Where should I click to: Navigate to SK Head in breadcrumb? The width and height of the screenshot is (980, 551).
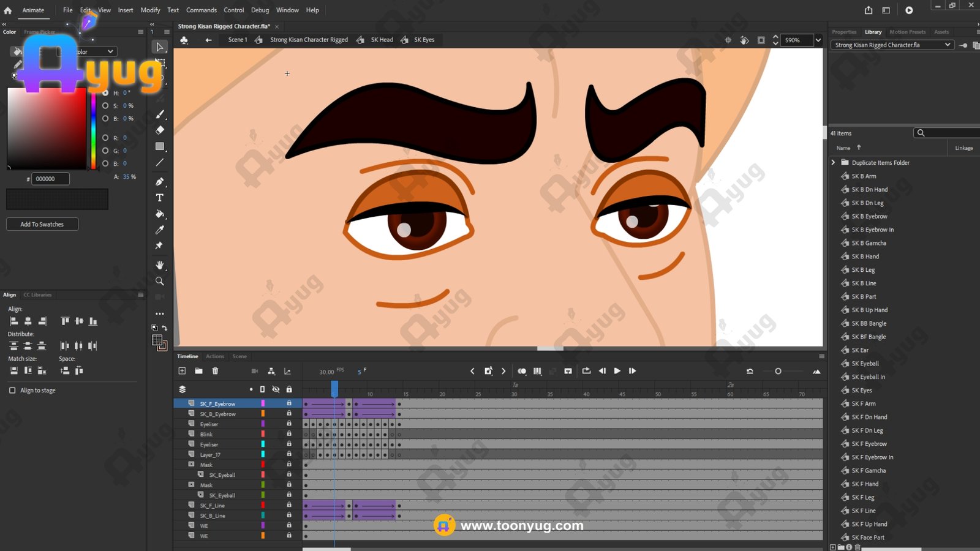pyautogui.click(x=382, y=40)
